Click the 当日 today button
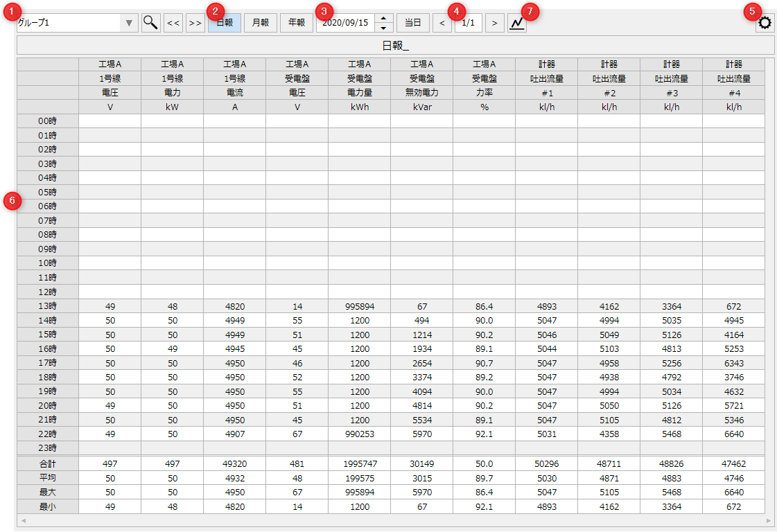 pos(413,22)
